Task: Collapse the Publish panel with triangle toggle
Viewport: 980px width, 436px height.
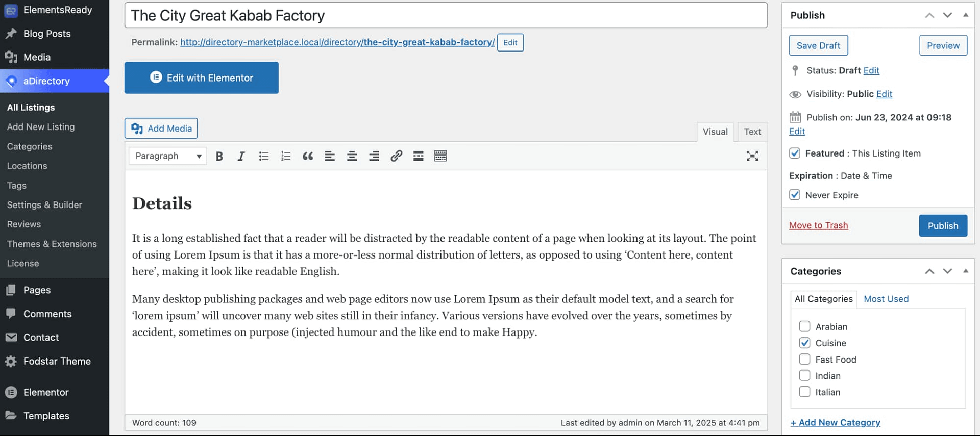Action: pos(965,15)
